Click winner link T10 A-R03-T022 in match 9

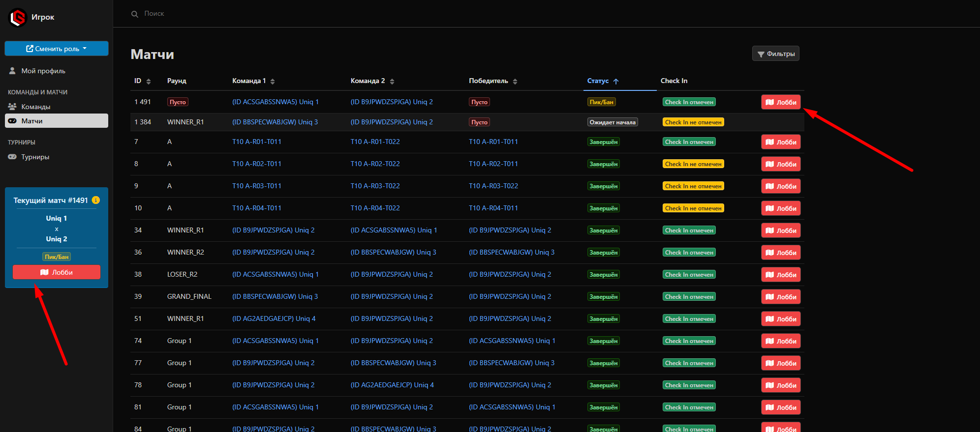click(x=493, y=186)
